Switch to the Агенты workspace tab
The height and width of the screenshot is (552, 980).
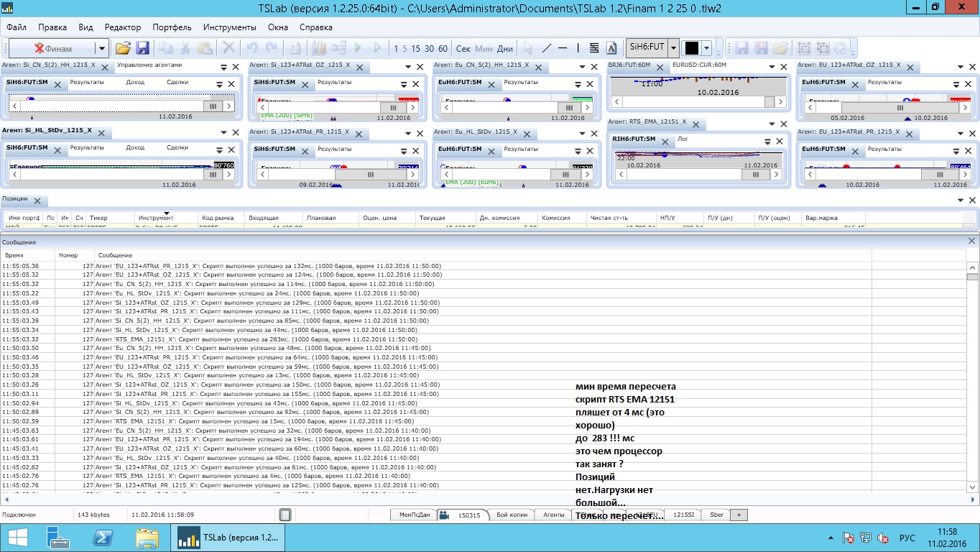tap(553, 515)
